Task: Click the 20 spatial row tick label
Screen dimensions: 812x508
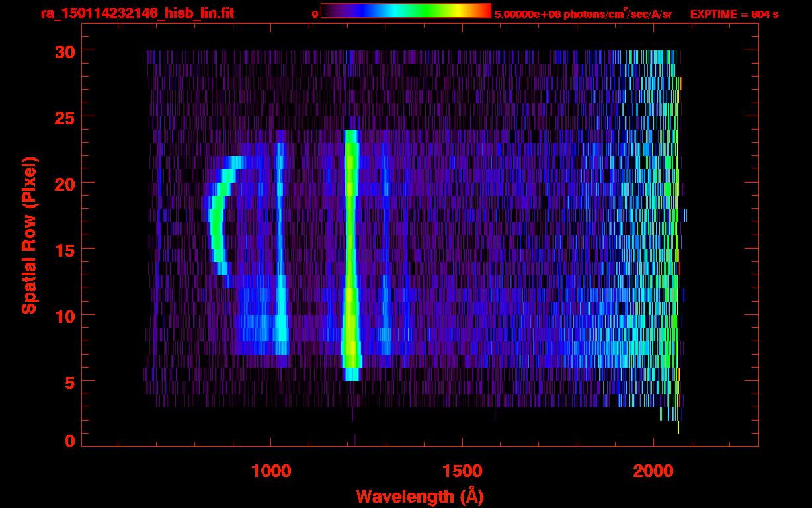Action: [65, 183]
